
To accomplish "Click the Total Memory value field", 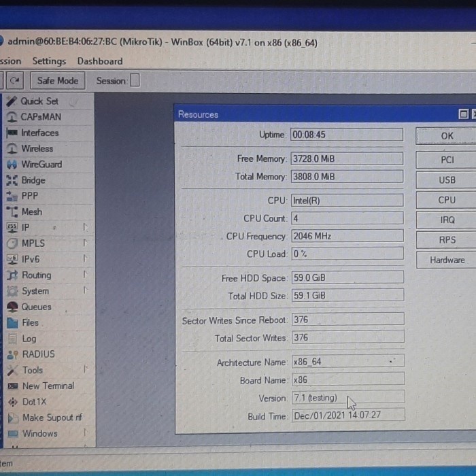I will coord(347,177).
